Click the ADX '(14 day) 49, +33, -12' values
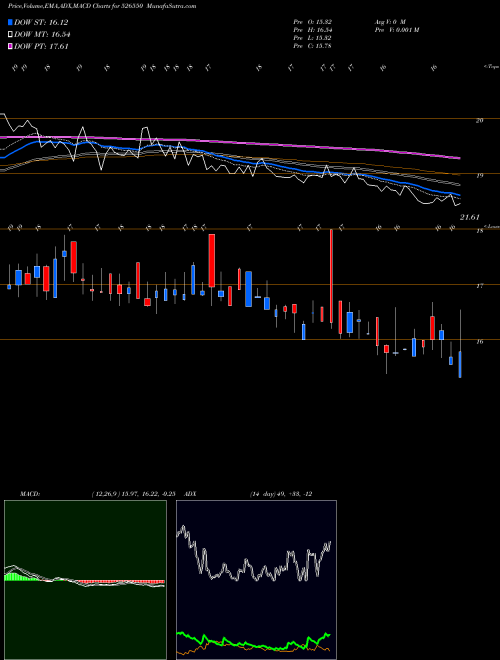The height and width of the screenshot is (660, 500). [x=281, y=494]
